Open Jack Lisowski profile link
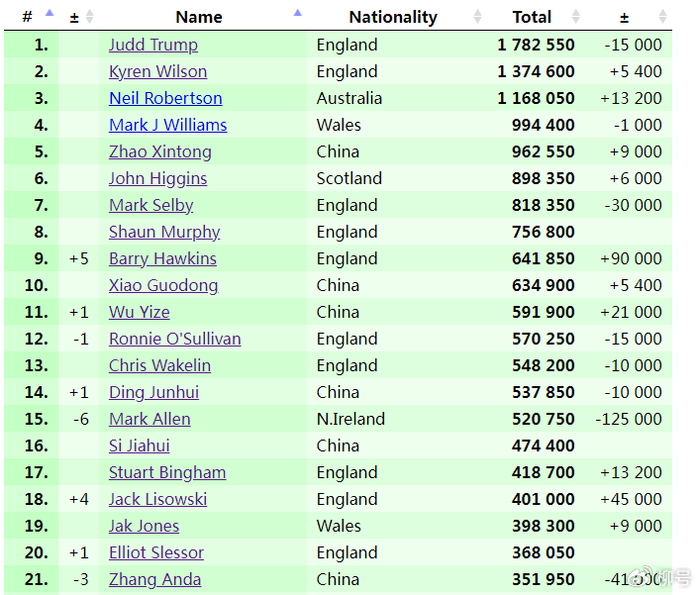 (158, 499)
